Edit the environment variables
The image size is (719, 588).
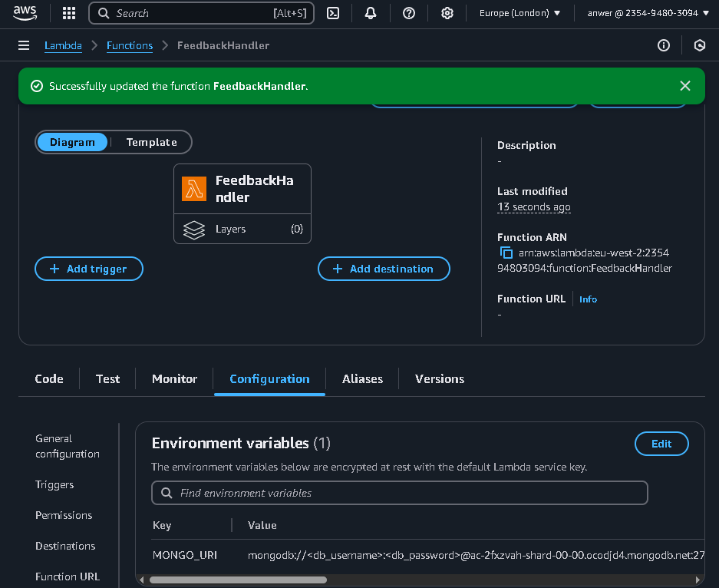click(x=661, y=444)
